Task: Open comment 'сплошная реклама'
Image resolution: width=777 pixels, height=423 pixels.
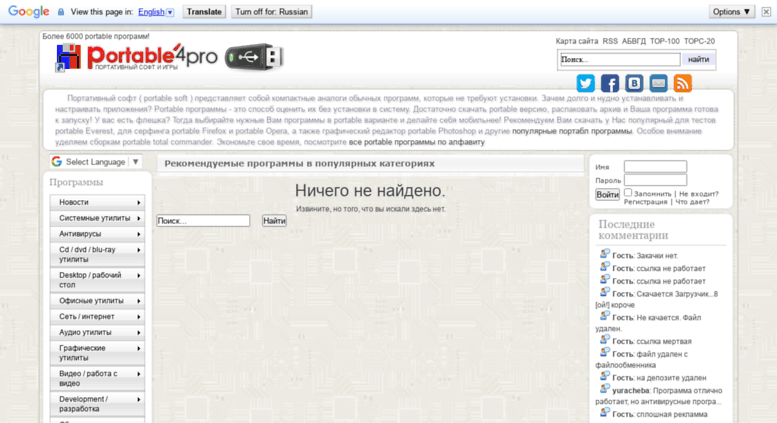Action: pyautogui.click(x=671, y=415)
